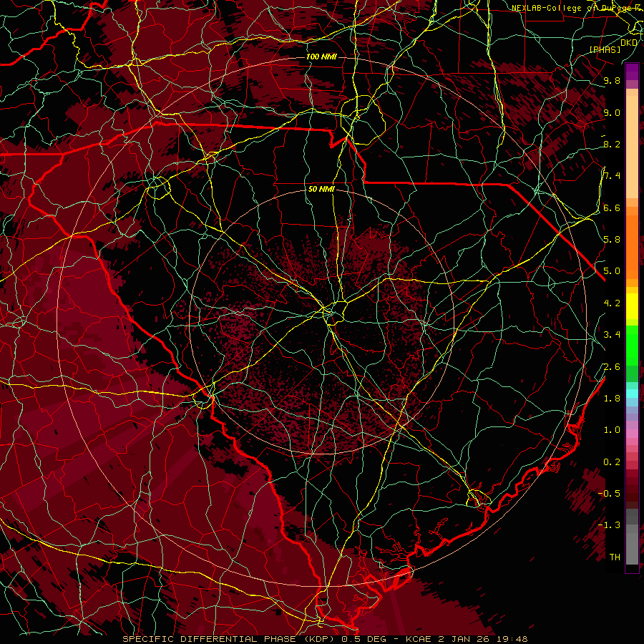This screenshot has width=644, height=644.
Task: Click the 9.0 value on the legend
Action: [612, 112]
